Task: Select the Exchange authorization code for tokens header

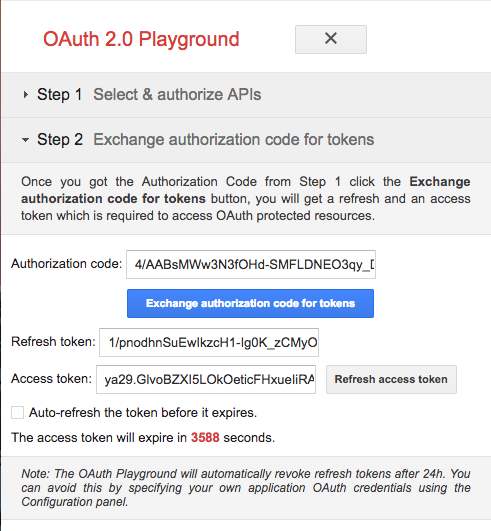Action: (x=234, y=140)
